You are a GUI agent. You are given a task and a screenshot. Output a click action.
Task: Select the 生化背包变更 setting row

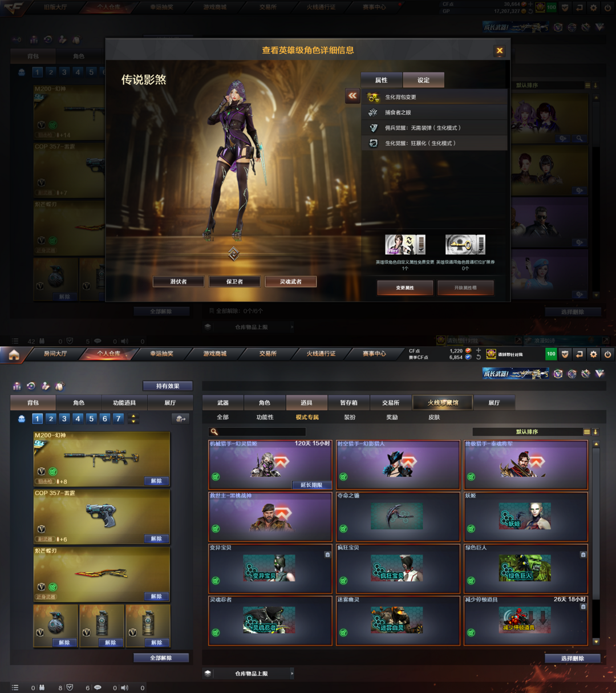435,97
